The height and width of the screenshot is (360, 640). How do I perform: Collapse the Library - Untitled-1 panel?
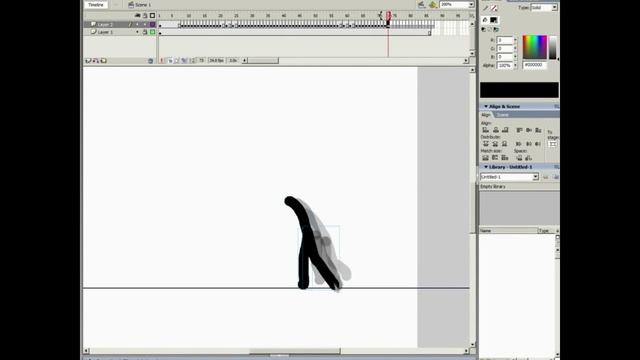(486, 167)
